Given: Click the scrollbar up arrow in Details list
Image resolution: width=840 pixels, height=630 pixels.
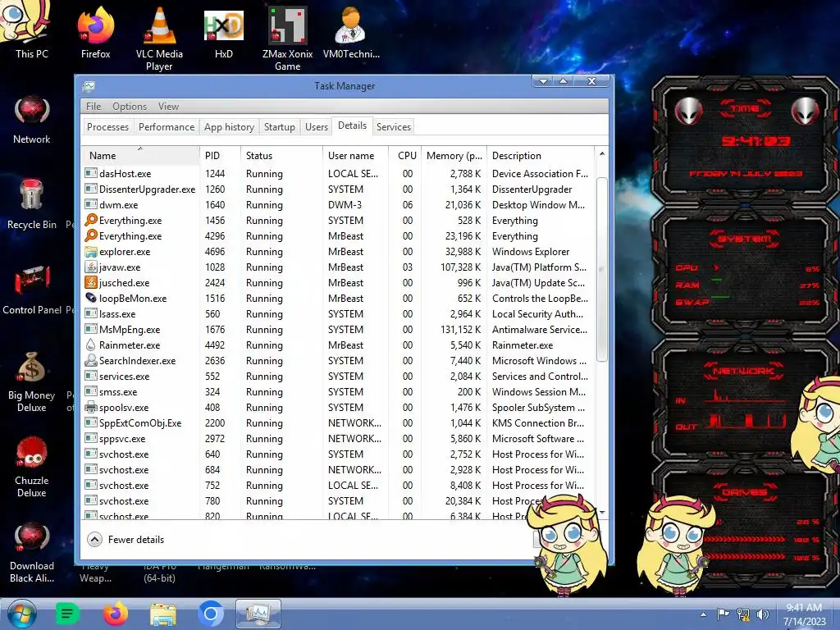Looking at the screenshot, I should pyautogui.click(x=601, y=153).
